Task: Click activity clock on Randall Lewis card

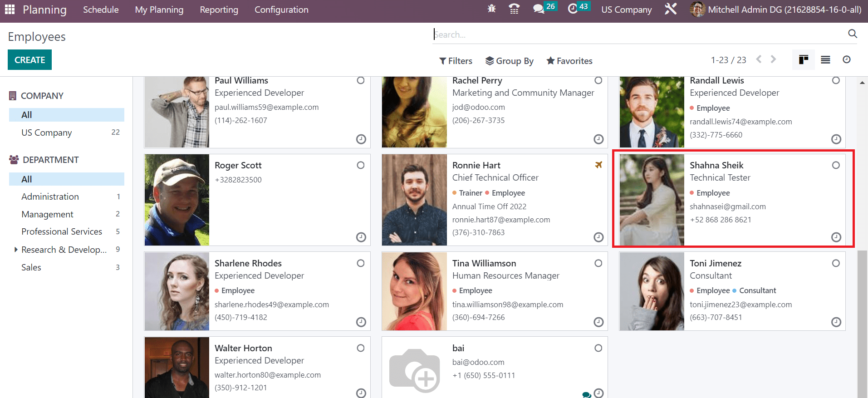Action: pos(836,139)
